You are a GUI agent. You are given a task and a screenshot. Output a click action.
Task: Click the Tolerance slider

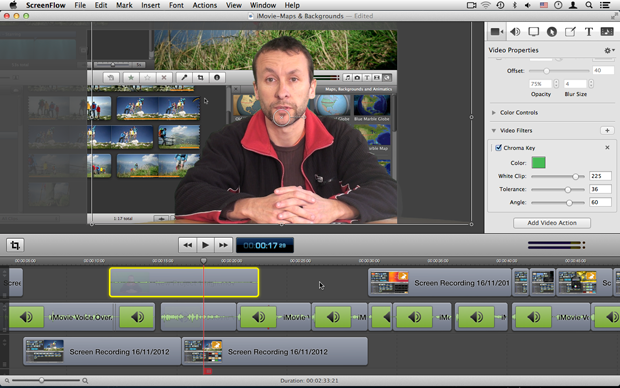click(x=558, y=189)
